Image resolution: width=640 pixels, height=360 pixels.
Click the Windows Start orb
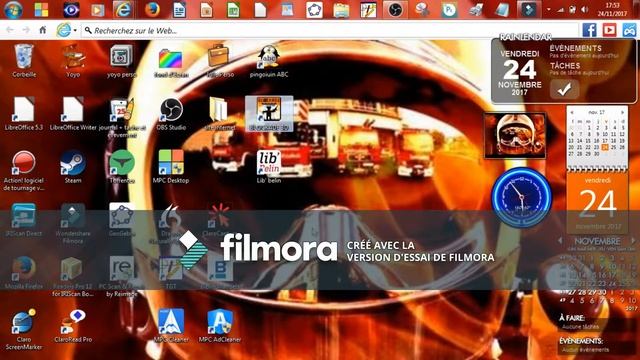point(13,10)
